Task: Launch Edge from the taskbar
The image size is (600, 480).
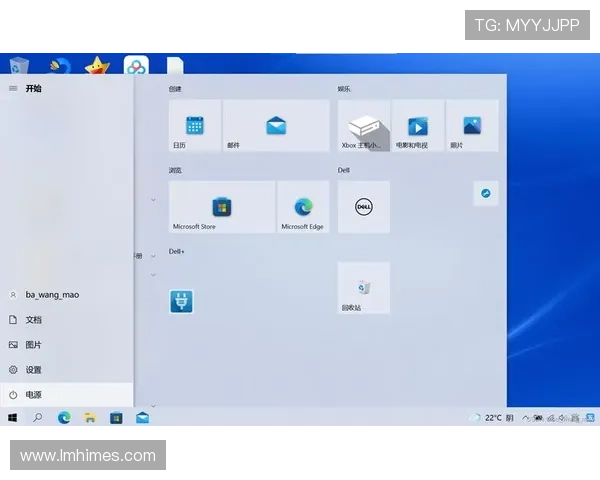Action: (x=64, y=418)
